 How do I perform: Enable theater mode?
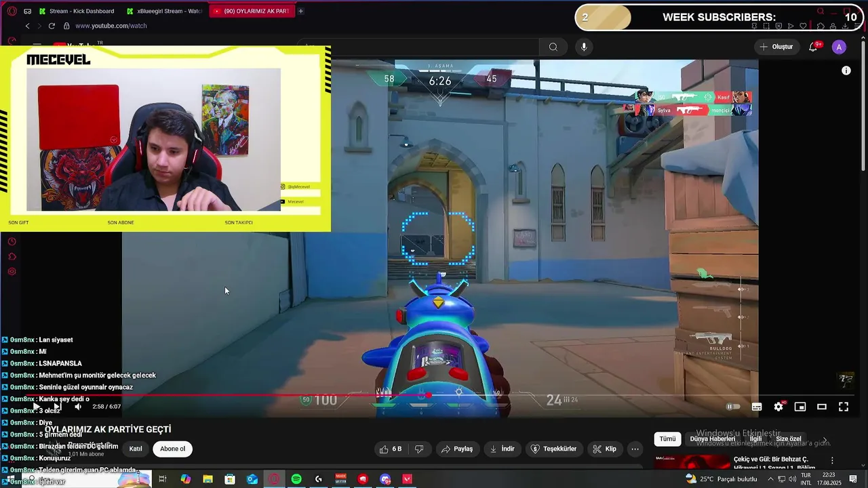point(822,407)
